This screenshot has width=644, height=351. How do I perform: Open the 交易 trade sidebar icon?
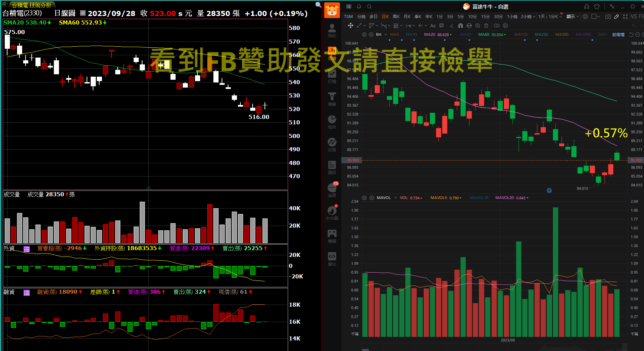click(332, 144)
